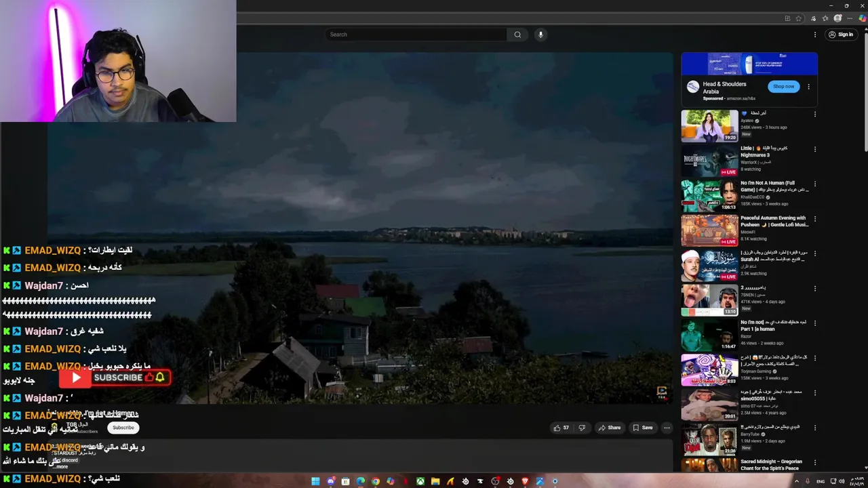The width and height of the screenshot is (868, 488).
Task: Open options for Little Nightmares 3 stream
Action: pos(815,149)
